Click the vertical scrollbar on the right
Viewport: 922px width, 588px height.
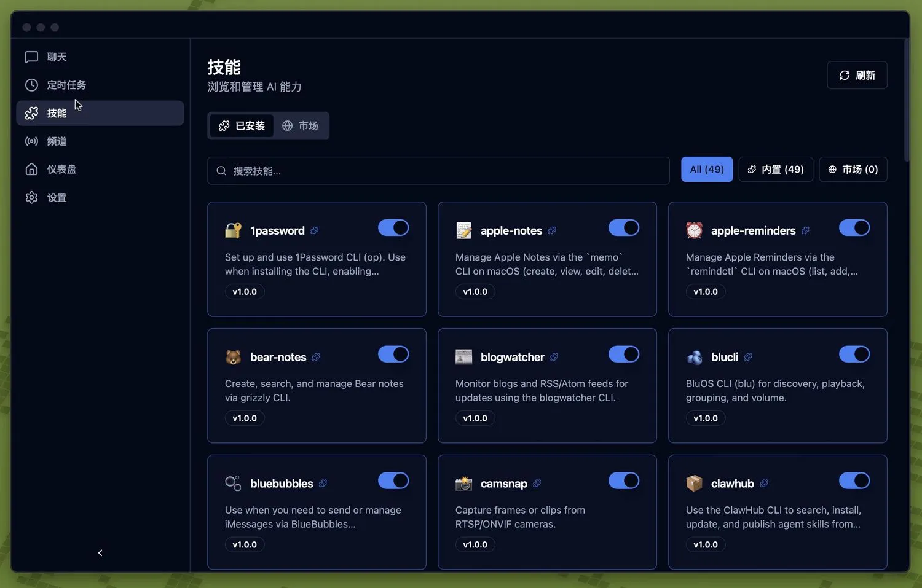point(907,100)
